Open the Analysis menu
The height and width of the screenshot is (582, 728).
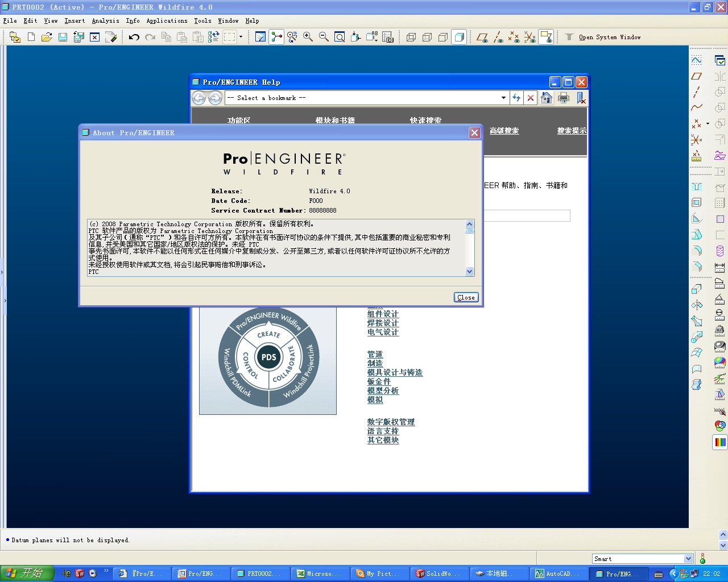coord(106,21)
